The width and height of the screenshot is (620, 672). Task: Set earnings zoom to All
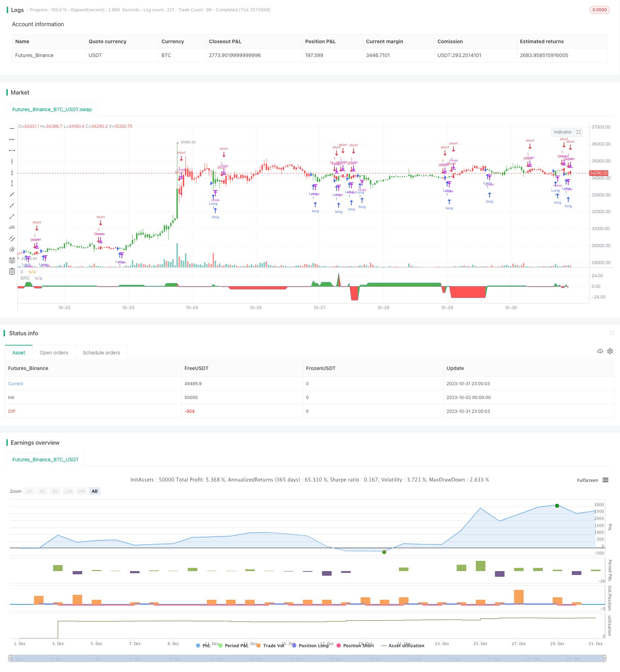pyautogui.click(x=95, y=491)
